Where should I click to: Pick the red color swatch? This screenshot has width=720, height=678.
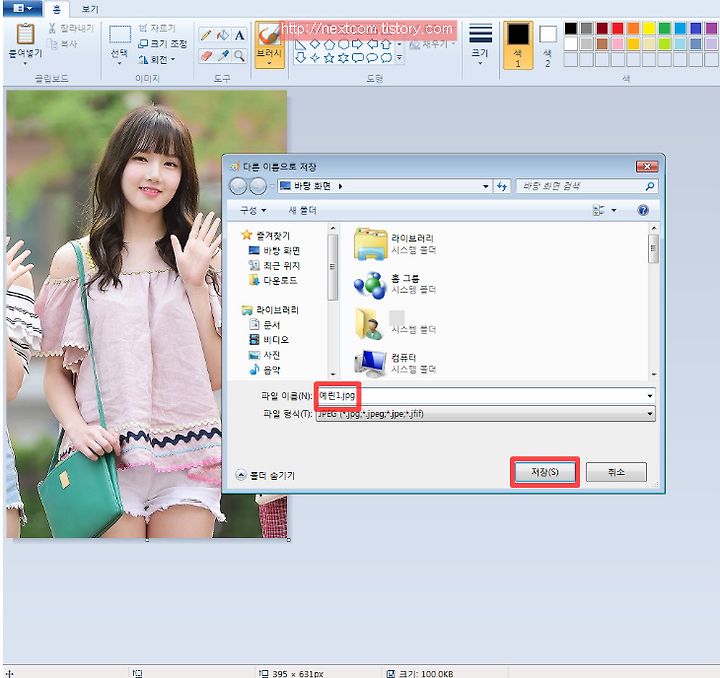[618, 28]
